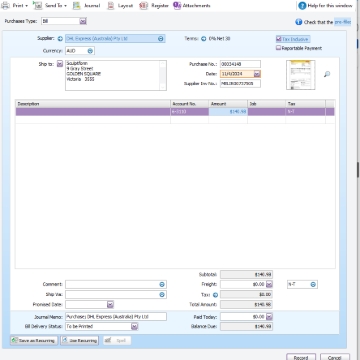
Task: Expand the Bill Delivery Status dropdown
Action: point(134,327)
